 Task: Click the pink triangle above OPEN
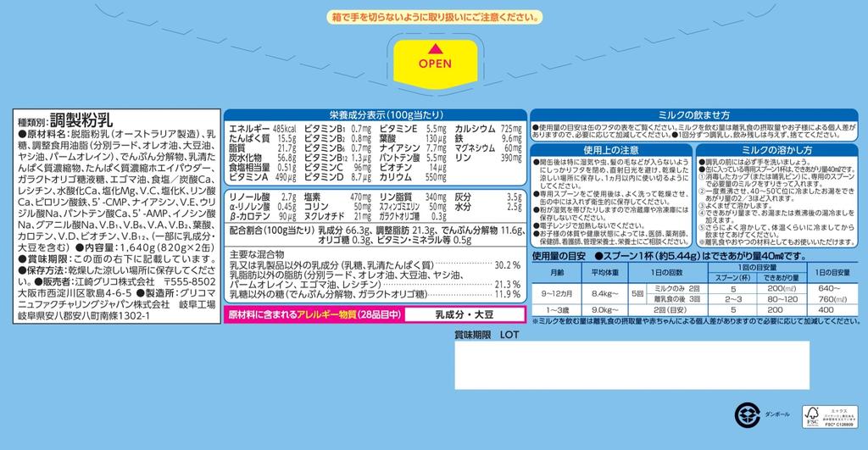coord(434,47)
